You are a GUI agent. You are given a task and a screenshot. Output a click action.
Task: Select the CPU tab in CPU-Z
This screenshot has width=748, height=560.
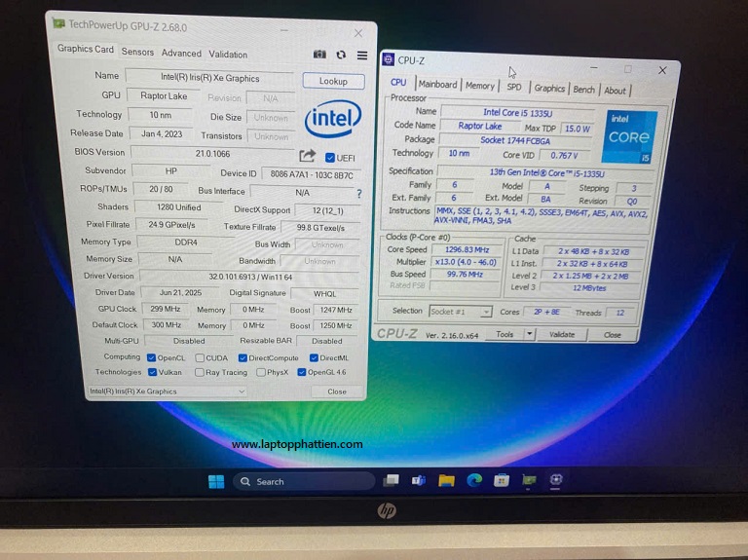398,82
